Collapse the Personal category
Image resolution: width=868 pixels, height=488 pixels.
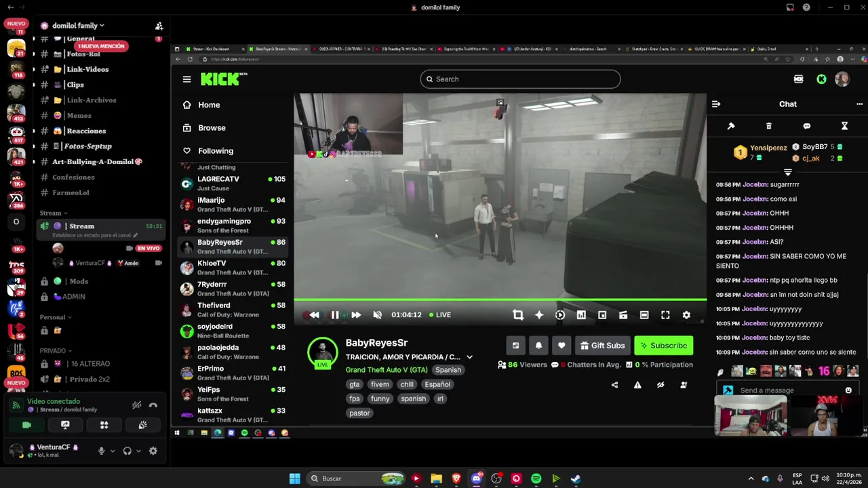56,317
